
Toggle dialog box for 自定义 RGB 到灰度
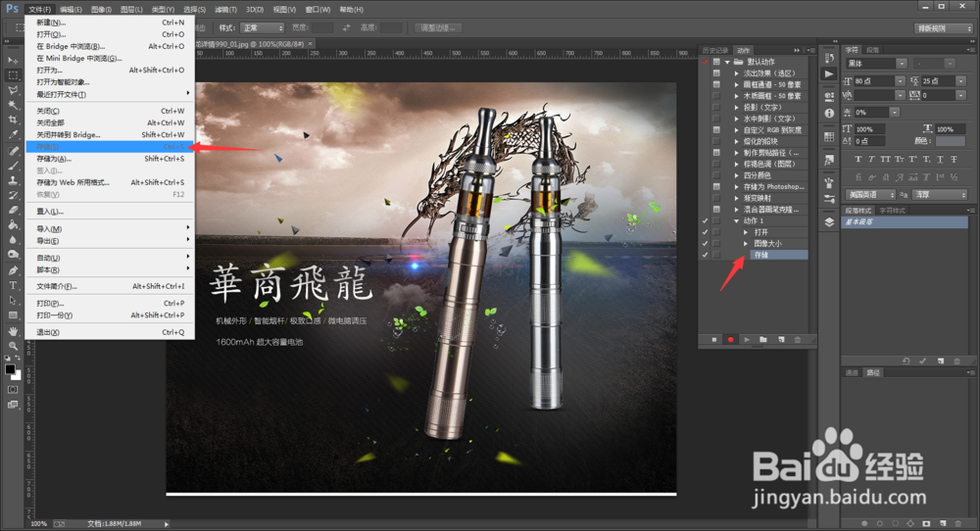click(716, 130)
